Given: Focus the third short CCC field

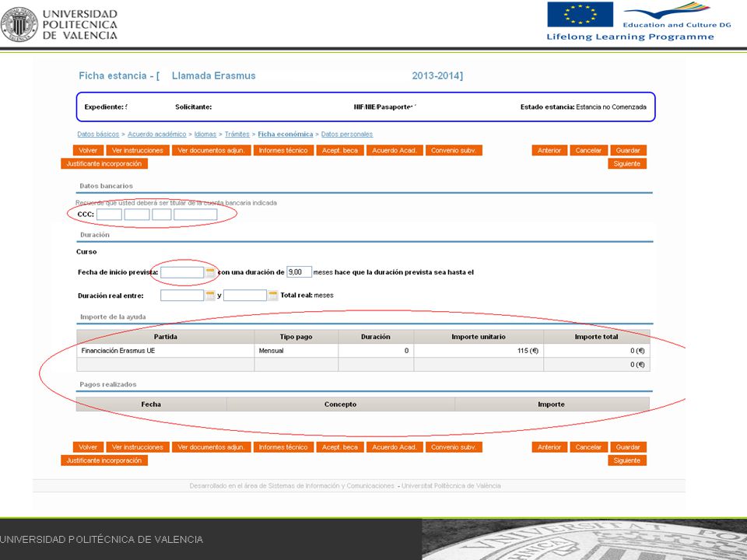Looking at the screenshot, I should [162, 215].
